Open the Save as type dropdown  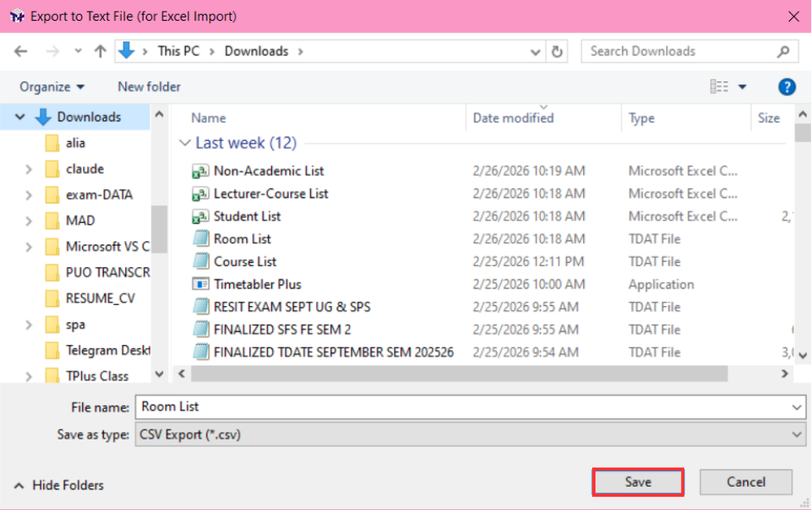point(470,435)
